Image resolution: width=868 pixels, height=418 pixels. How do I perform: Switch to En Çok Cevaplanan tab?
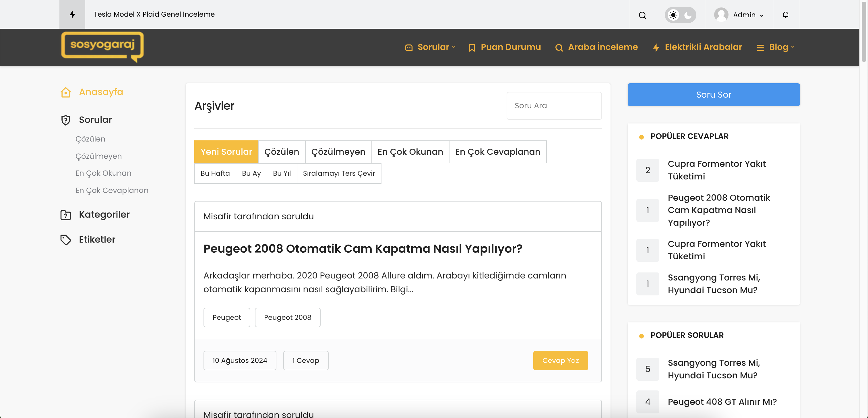coord(498,152)
